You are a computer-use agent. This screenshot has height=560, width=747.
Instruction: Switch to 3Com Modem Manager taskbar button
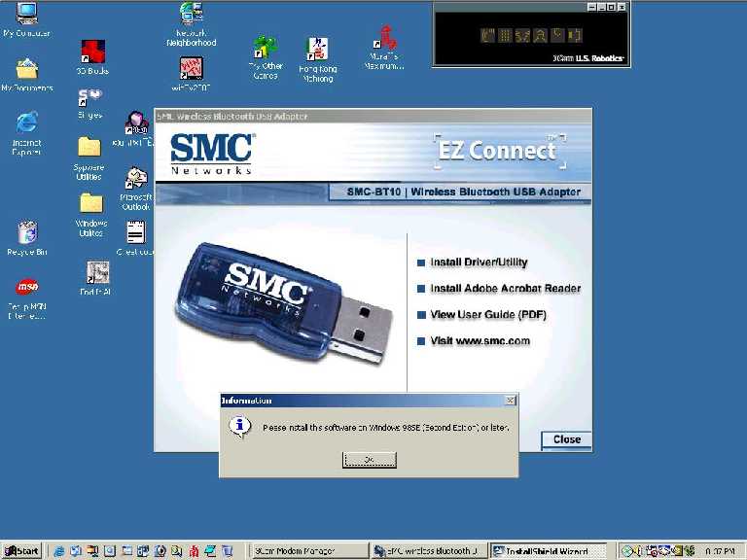(309, 551)
